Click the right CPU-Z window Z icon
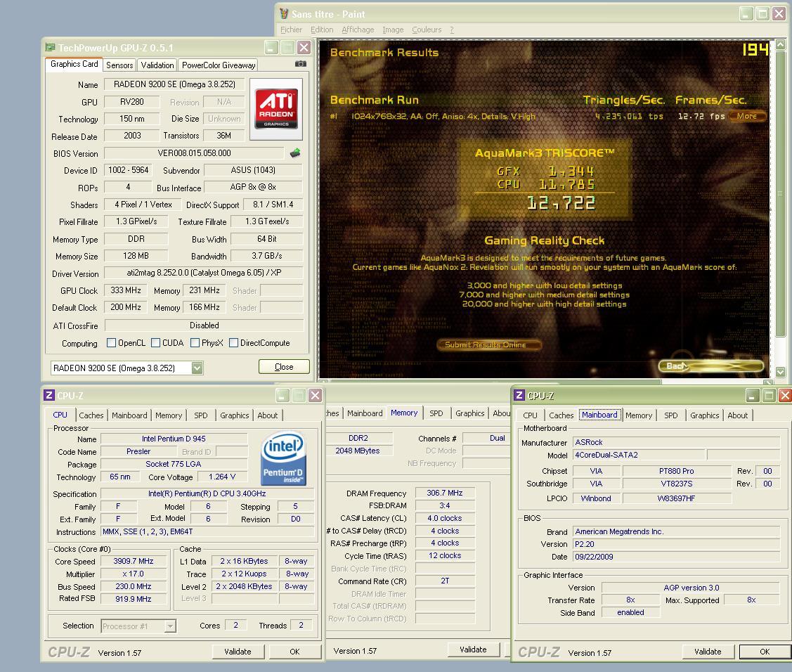Viewport: 792px width, 672px height. coord(519,395)
